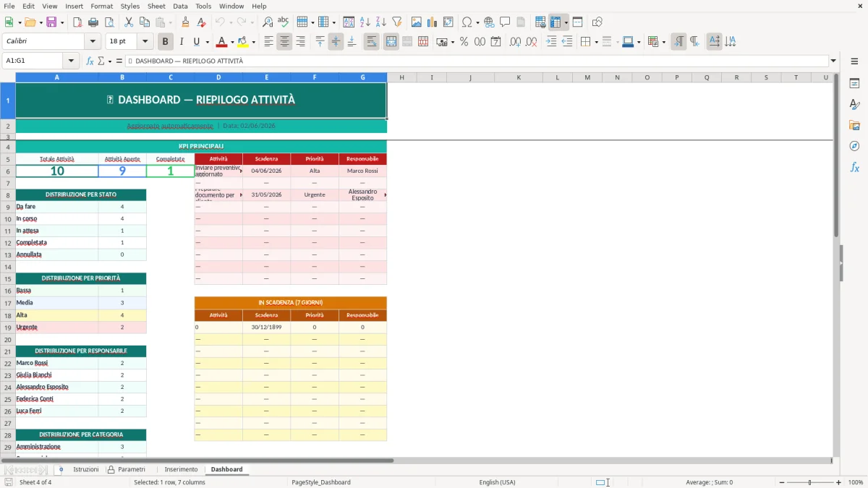The width and height of the screenshot is (868, 488).
Task: Open the Font Name dropdown
Action: pos(92,42)
